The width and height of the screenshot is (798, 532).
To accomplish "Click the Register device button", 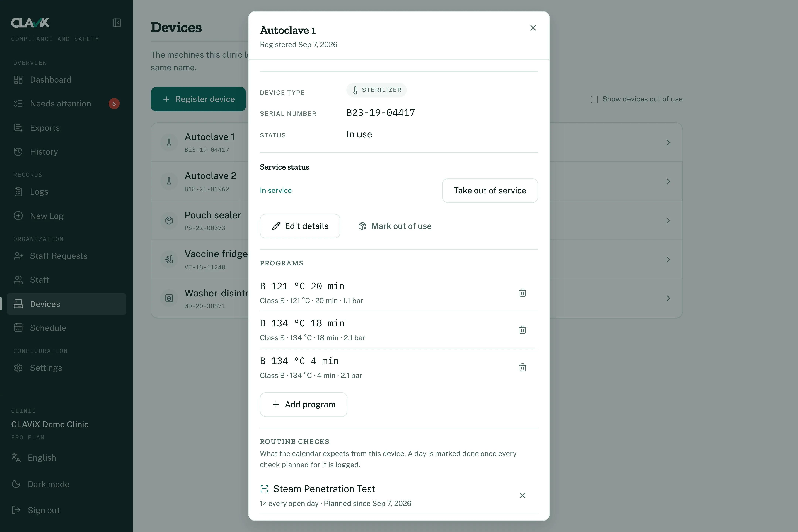I will click(x=198, y=99).
